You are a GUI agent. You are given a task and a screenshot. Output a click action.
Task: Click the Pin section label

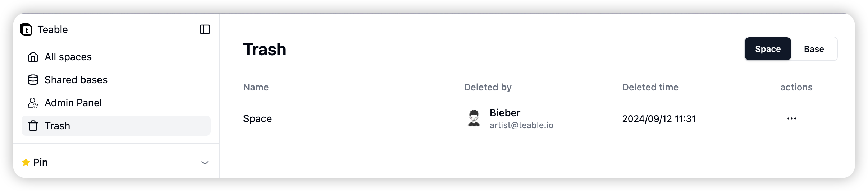click(40, 162)
